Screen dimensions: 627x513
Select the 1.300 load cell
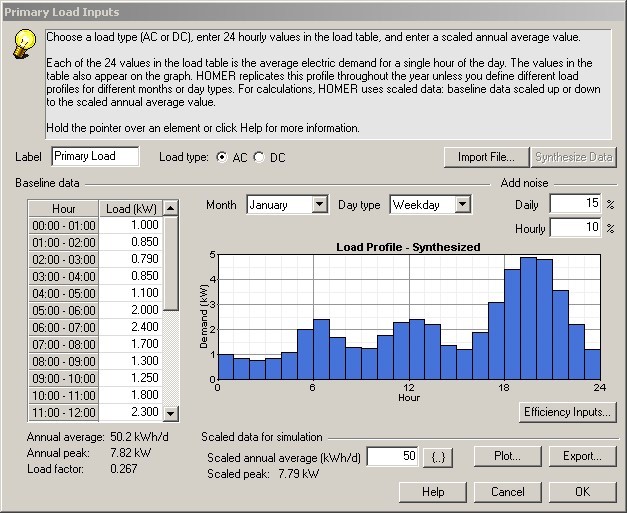pos(131,361)
